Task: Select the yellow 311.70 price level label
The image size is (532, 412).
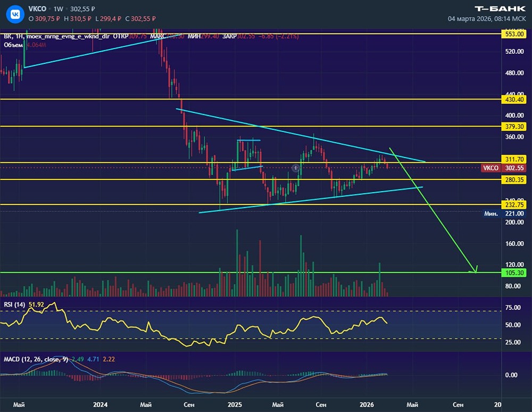Action: (x=514, y=159)
